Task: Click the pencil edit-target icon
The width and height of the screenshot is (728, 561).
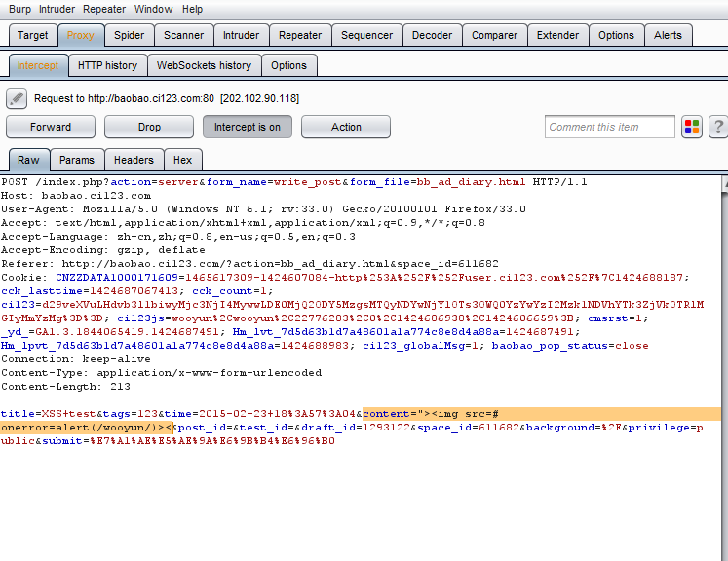Action: coord(17,98)
